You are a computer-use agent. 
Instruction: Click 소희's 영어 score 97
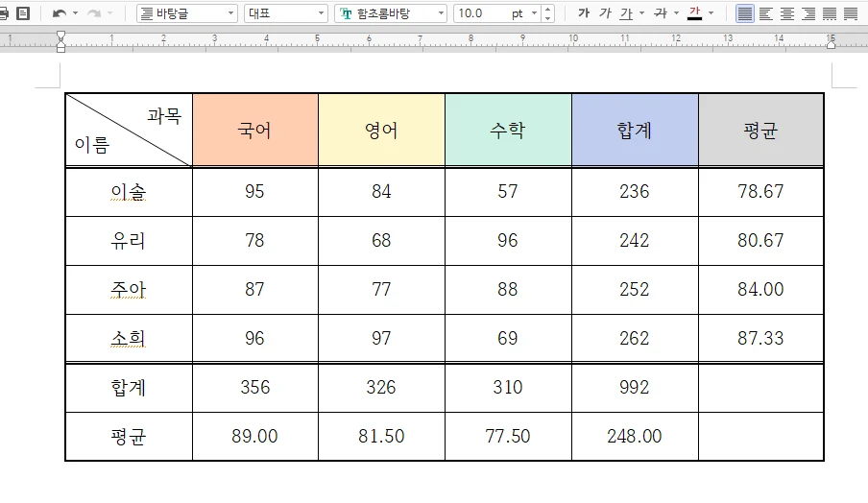tap(381, 338)
